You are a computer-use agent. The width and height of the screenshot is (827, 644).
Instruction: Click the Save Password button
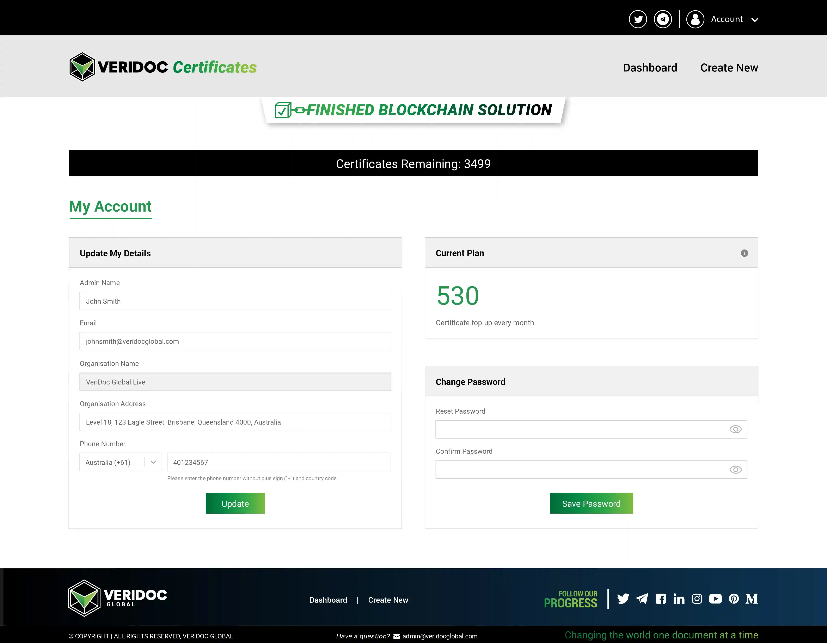[x=591, y=503]
